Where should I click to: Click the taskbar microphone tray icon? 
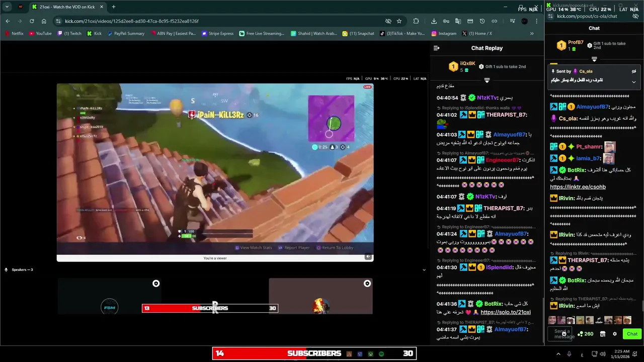click(569, 354)
